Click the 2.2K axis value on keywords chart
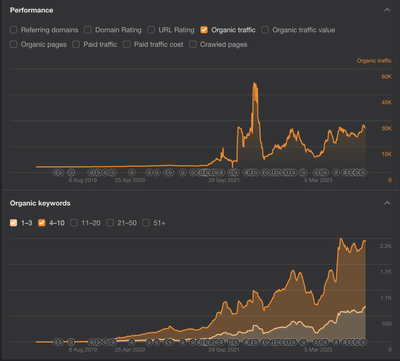400x361 pixels. pos(386,246)
